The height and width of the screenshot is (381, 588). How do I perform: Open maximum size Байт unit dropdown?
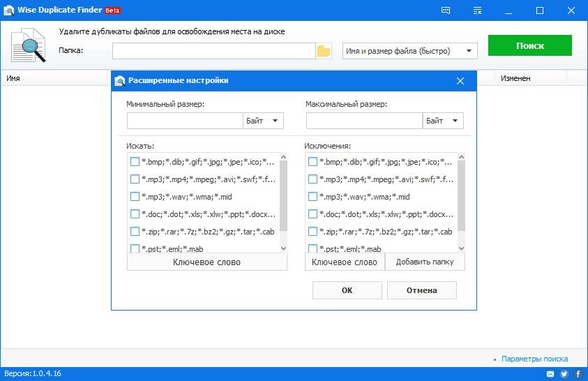[x=443, y=121]
